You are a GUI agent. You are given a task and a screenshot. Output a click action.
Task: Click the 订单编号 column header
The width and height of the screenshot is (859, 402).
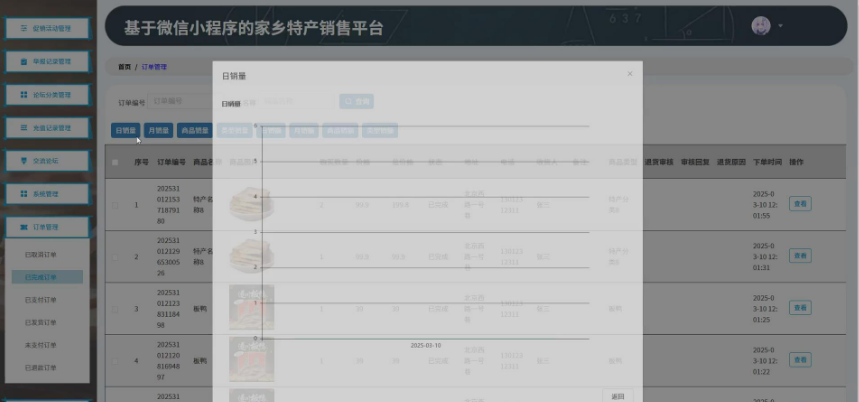[171, 162]
